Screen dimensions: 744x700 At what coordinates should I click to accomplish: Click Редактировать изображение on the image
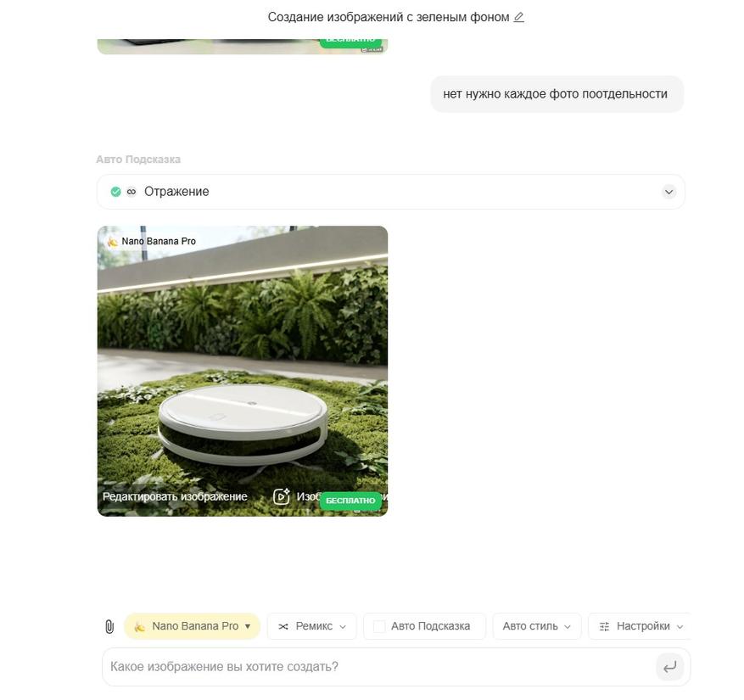coord(175,496)
